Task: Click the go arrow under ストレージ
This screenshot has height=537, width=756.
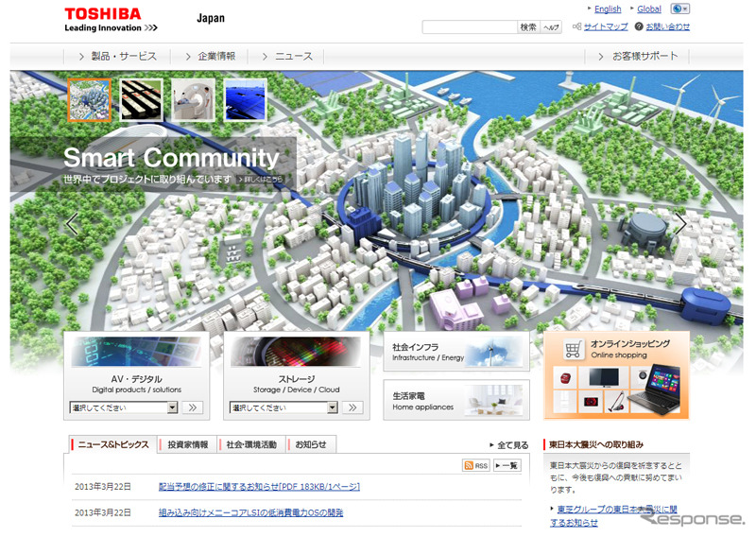Action: pos(352,407)
